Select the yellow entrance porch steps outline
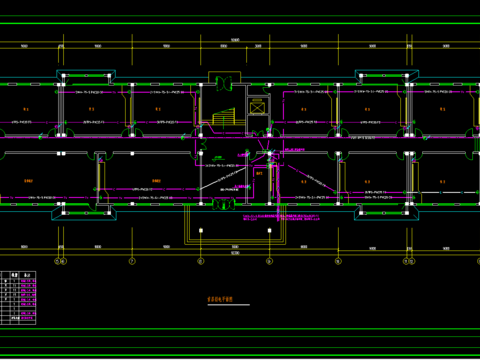480x360 pixels. 235,225
